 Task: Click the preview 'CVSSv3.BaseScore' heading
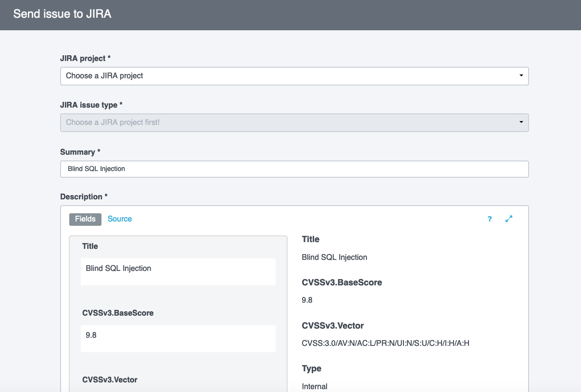(x=342, y=282)
